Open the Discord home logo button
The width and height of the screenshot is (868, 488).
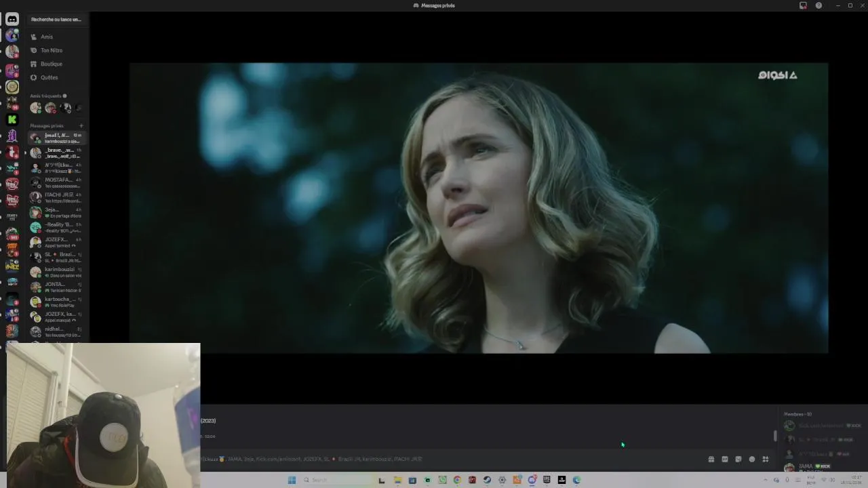tap(12, 20)
